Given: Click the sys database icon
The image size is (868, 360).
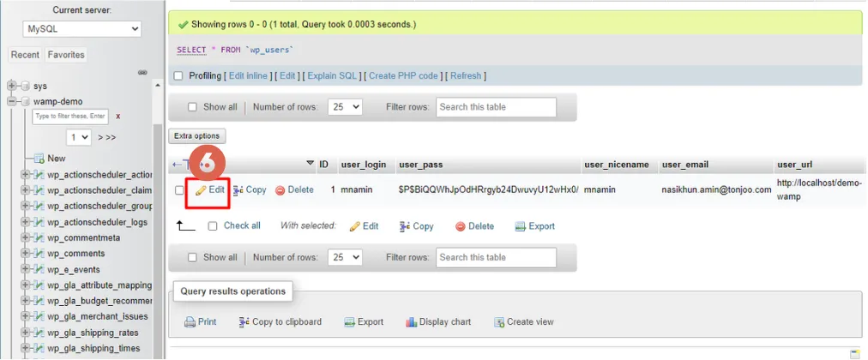Looking at the screenshot, I should pos(25,87).
